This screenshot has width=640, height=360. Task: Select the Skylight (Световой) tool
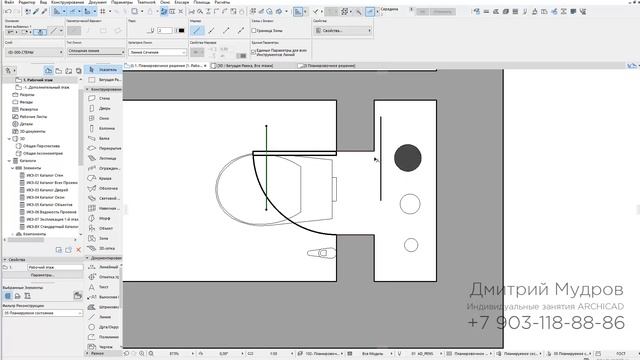[104, 198]
